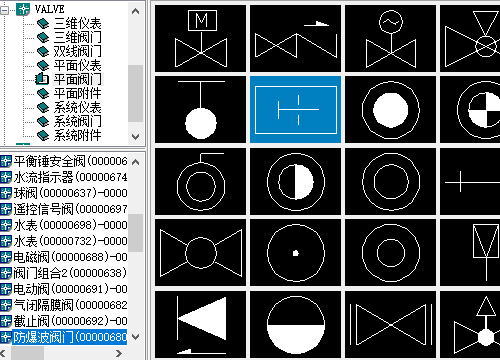This screenshot has width=500, height=360.
Task: Open the 三维仪表 category
Action: tap(77, 23)
